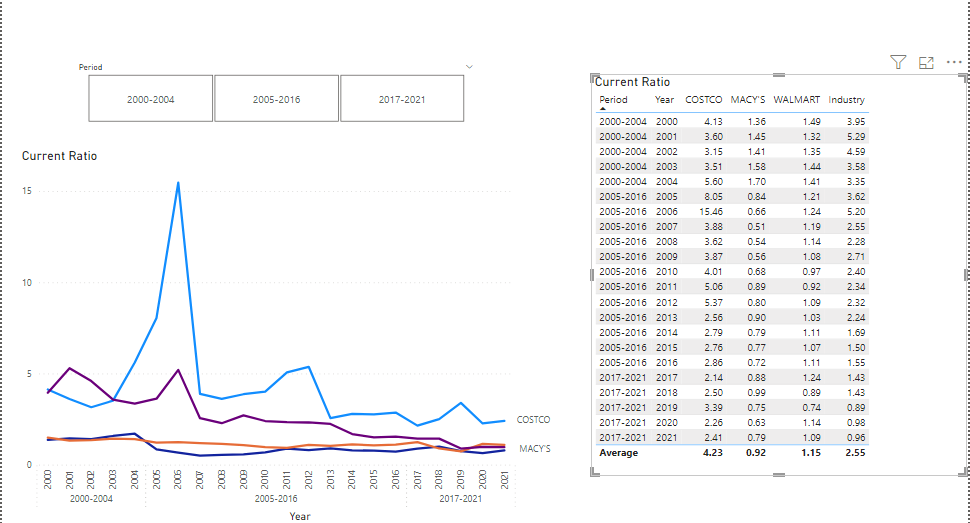This screenshot has width=970, height=523.
Task: Click the y-axis label 10
Action: (27, 283)
